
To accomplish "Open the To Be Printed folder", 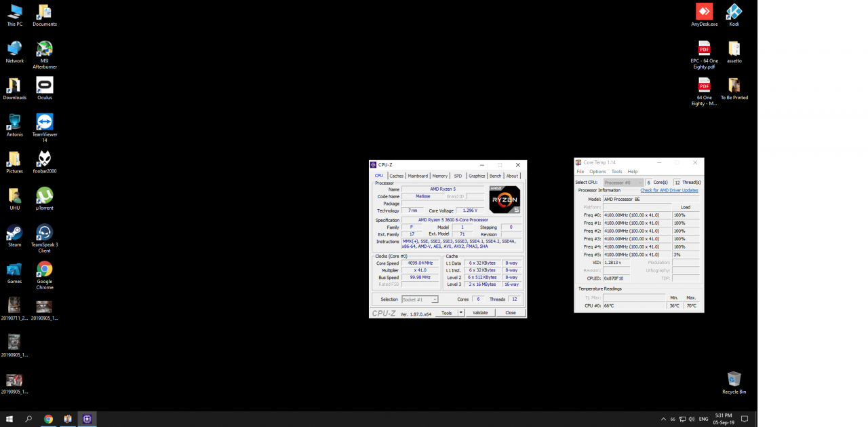I will tap(734, 88).
